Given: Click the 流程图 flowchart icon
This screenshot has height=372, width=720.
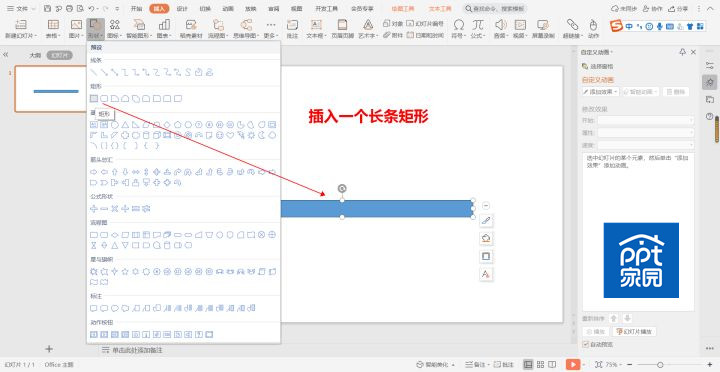Looking at the screenshot, I should 219,25.
